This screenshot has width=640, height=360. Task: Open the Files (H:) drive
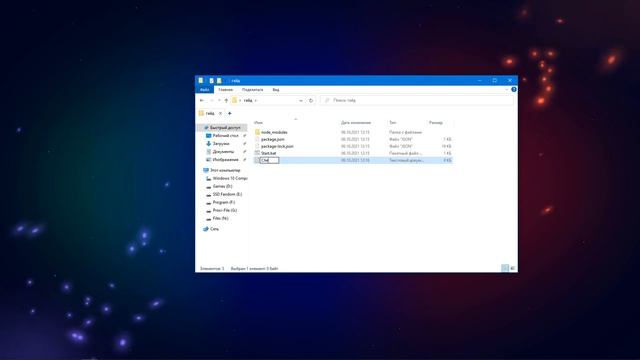pos(220,218)
